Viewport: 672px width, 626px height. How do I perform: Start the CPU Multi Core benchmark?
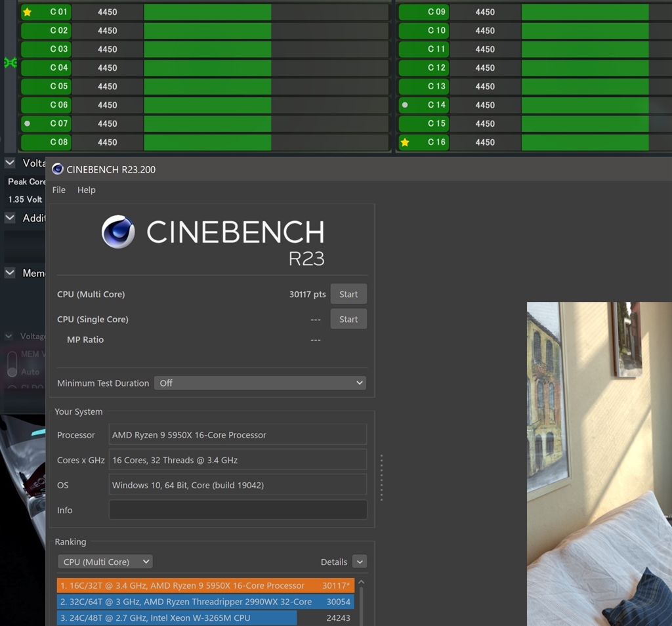coord(348,294)
